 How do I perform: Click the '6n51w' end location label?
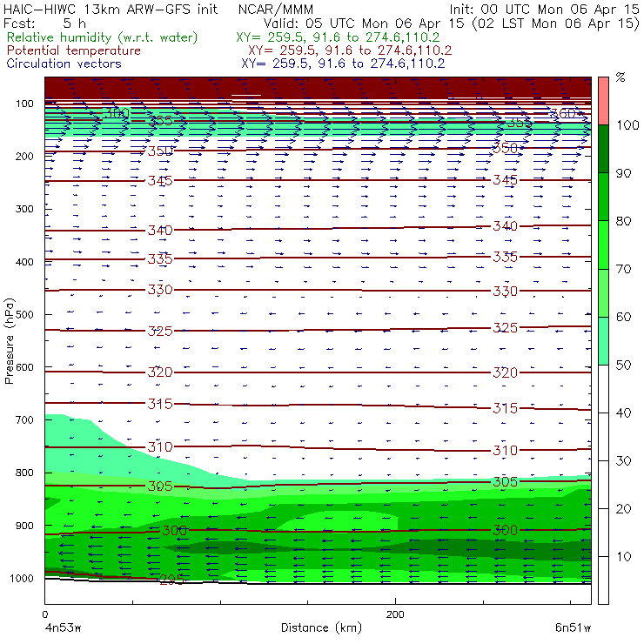pos(573,628)
